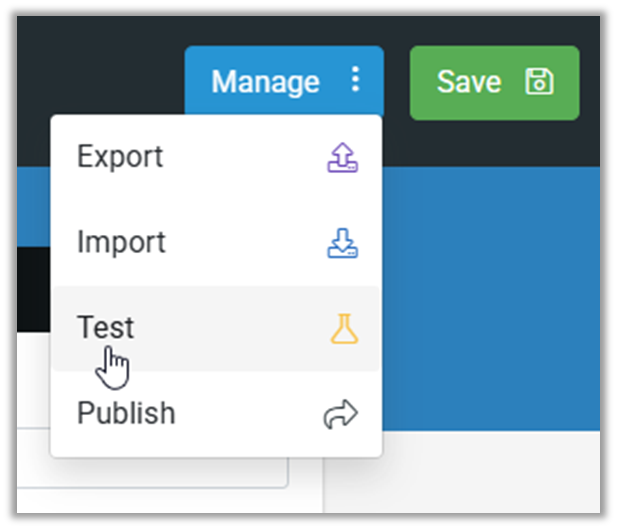Click the floppy disk icon on Save
Viewport: 617px width, 529px height.
click(x=539, y=82)
